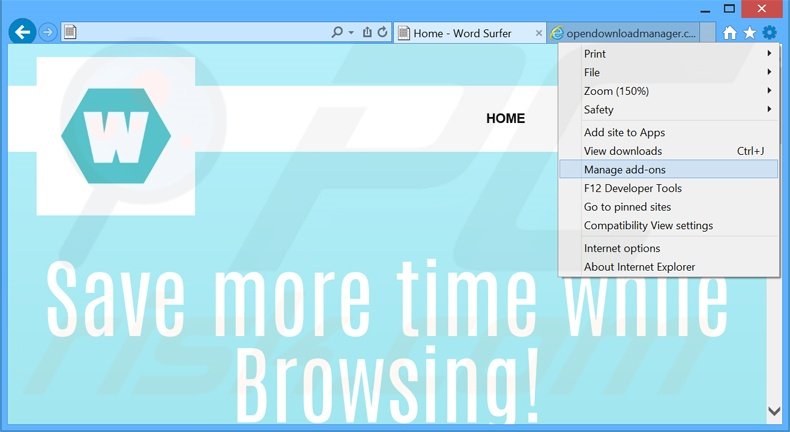
Task: Click the forward navigation arrow
Action: point(48,33)
